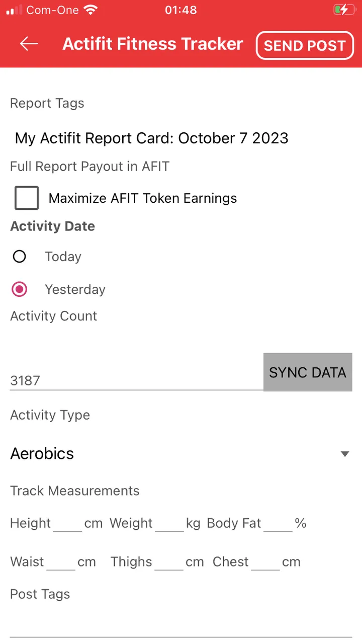Tap the cellular signal bars icon
The width and height of the screenshot is (362, 644).
15,10
